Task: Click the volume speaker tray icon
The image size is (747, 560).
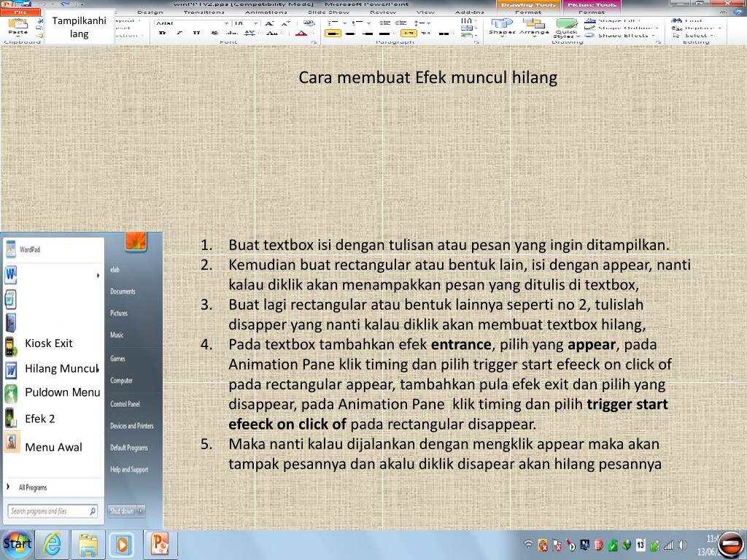Action: click(683, 545)
